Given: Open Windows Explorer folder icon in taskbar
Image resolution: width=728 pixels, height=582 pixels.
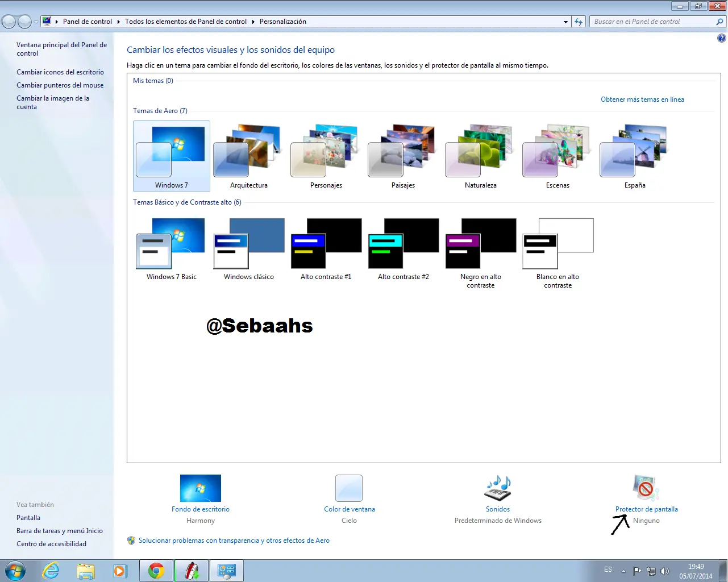Looking at the screenshot, I should [x=86, y=571].
